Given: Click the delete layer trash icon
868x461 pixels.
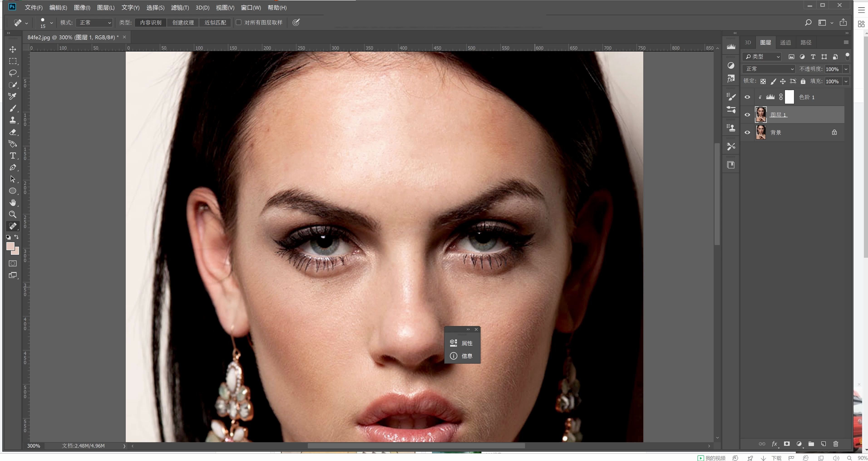Looking at the screenshot, I should click(835, 444).
